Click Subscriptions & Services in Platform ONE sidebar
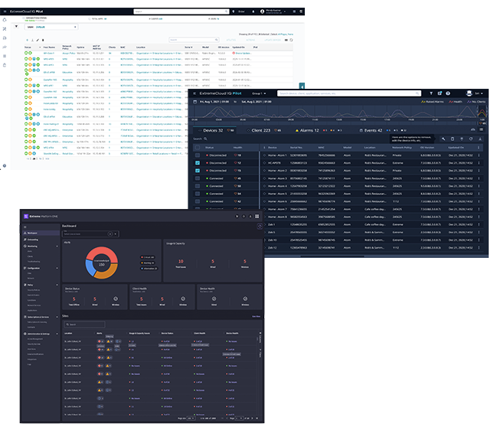Viewport: 504px width, 434px height. (38, 317)
